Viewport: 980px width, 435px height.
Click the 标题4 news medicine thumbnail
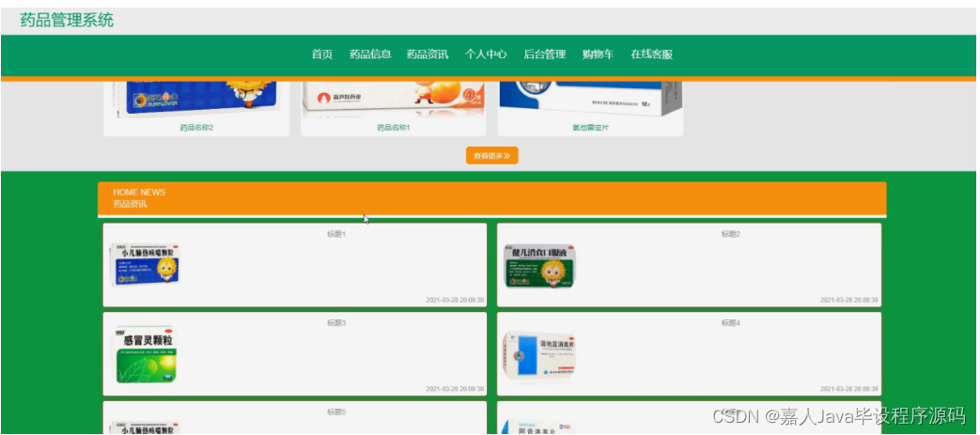[x=540, y=355]
